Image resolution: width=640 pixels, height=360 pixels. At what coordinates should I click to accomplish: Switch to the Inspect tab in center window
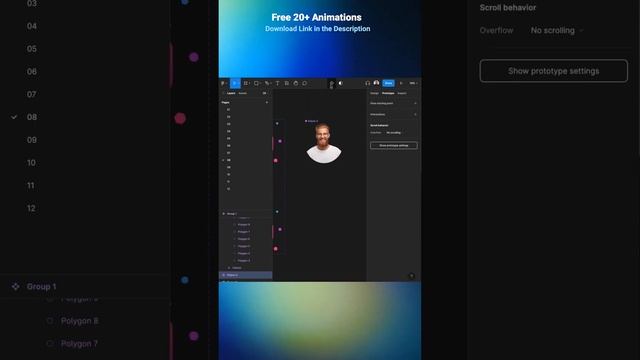click(402, 93)
